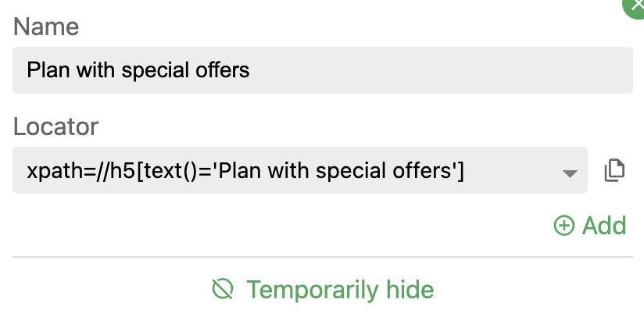Screen dimensions: 644x317
Task: Open the xpath locator combo box
Action: click(x=300, y=170)
